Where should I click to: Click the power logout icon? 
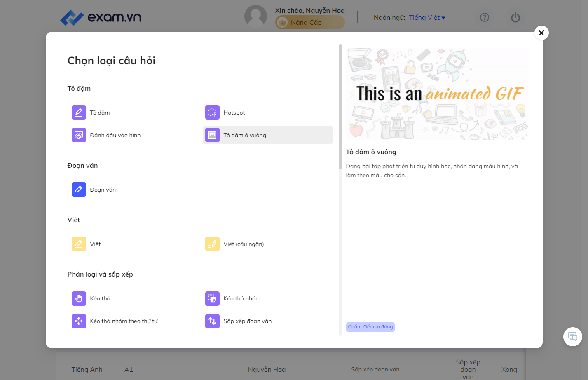tap(515, 17)
